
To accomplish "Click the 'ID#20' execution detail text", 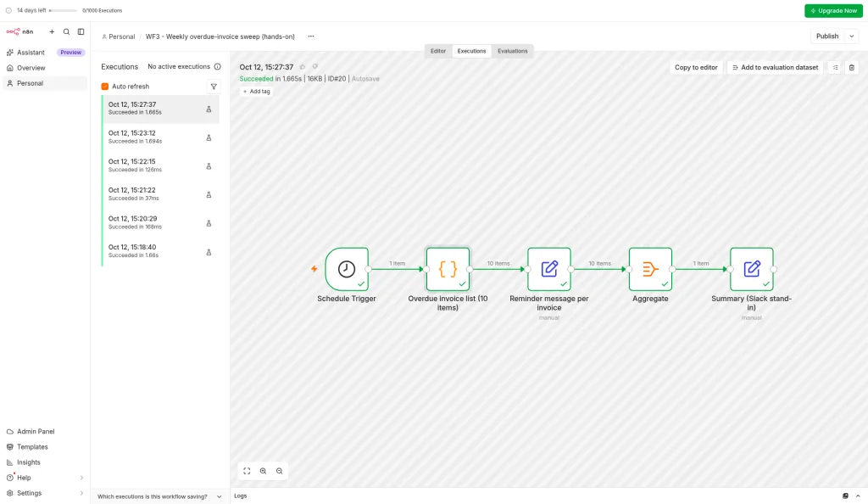I will [337, 79].
